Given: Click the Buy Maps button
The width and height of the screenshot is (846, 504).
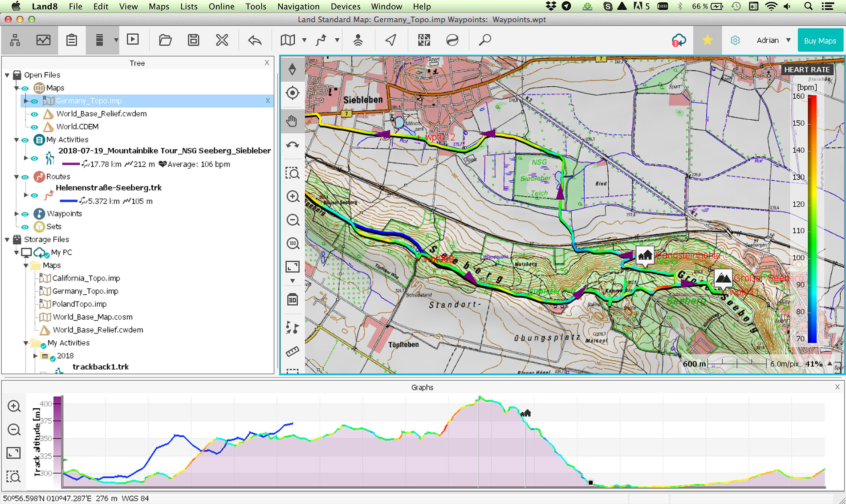Looking at the screenshot, I should point(820,41).
